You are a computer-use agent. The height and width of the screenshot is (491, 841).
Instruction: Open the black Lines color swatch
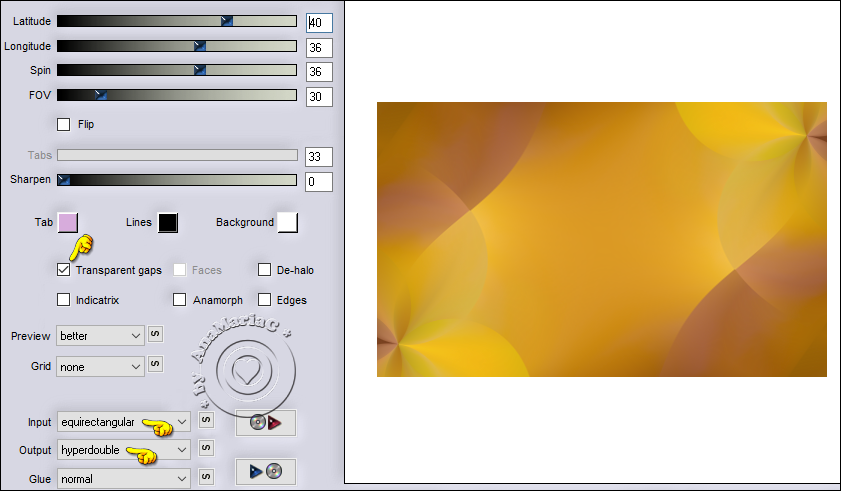coord(167,222)
